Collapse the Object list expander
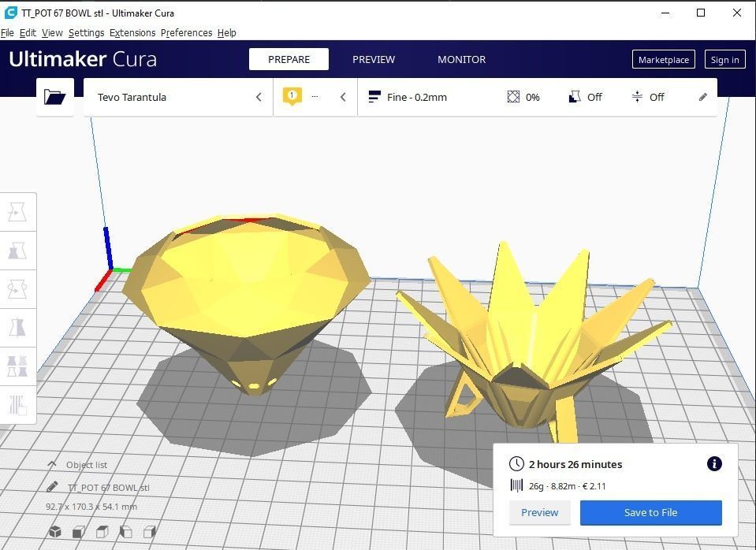 pyautogui.click(x=52, y=464)
